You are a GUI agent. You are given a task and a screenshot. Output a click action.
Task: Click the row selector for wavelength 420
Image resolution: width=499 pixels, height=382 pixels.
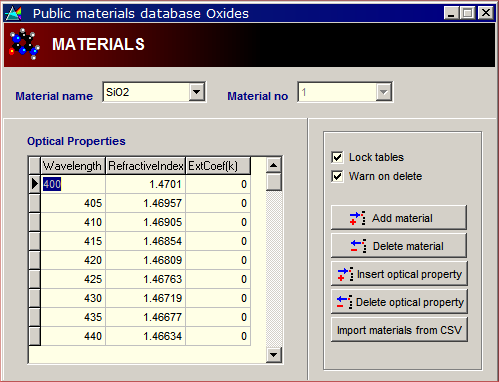click(34, 260)
